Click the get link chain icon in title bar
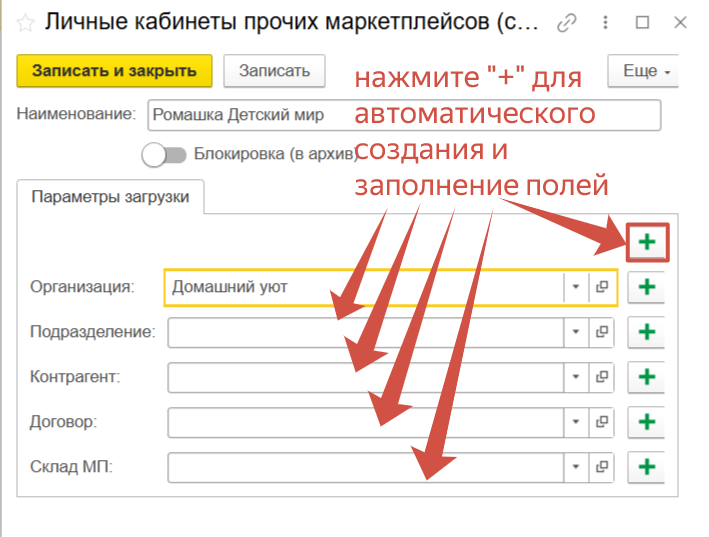Screen dimensions: 709x537 pos(569,22)
